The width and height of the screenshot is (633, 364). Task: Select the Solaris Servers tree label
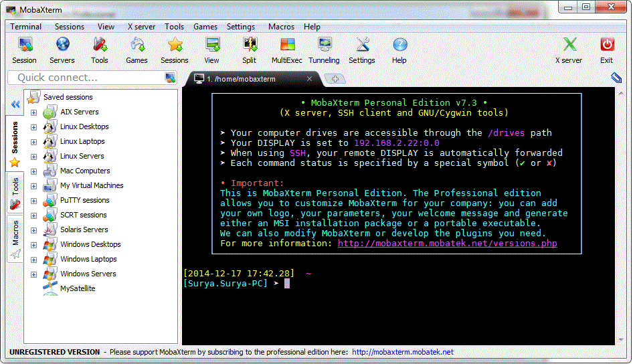[84, 230]
